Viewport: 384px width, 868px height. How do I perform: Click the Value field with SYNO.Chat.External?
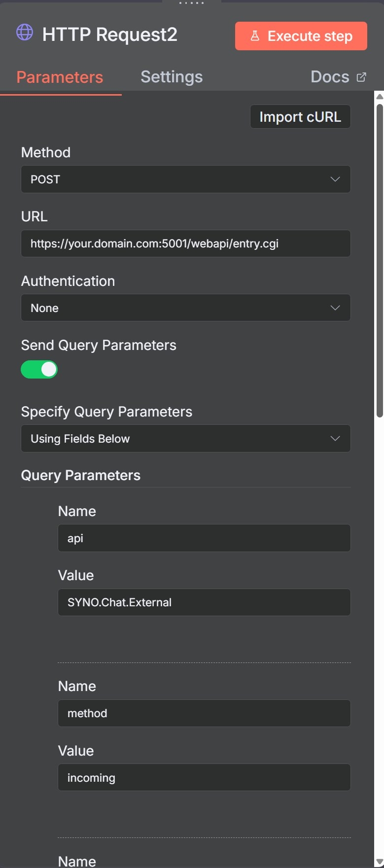point(204,602)
